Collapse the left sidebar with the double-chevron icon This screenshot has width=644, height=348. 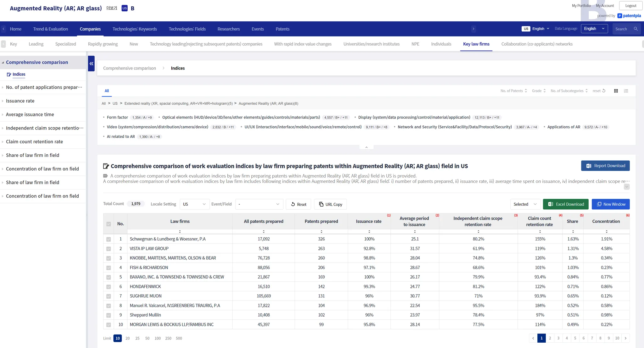coord(91,64)
